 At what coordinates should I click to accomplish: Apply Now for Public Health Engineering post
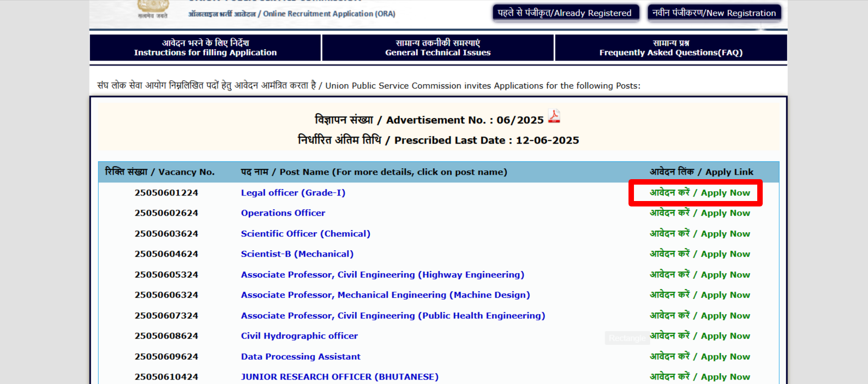(x=699, y=316)
